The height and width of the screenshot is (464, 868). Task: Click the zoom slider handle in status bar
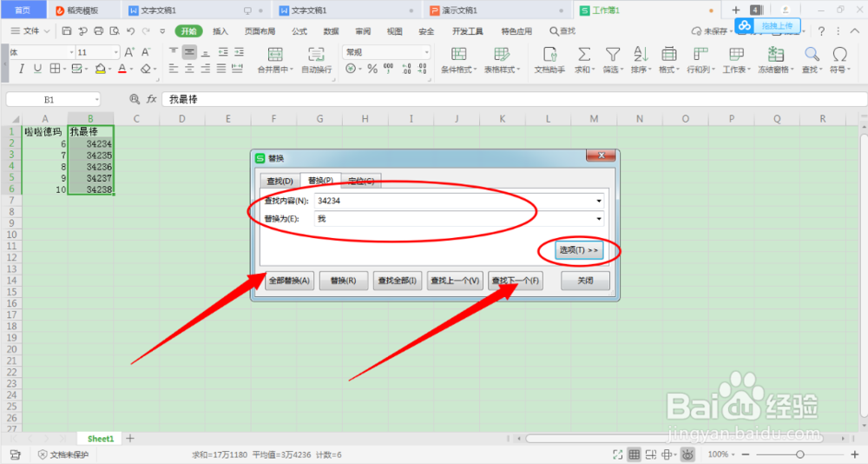point(799,454)
